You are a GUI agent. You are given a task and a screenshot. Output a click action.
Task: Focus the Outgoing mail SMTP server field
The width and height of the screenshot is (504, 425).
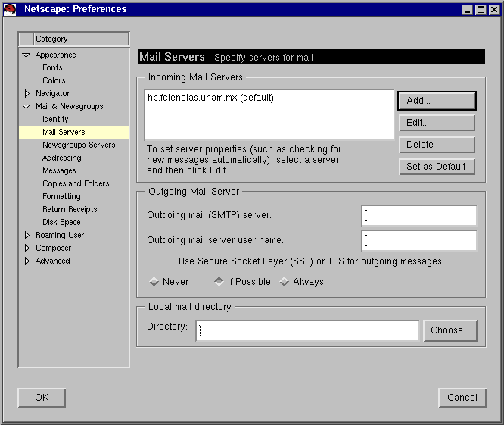[x=419, y=216]
